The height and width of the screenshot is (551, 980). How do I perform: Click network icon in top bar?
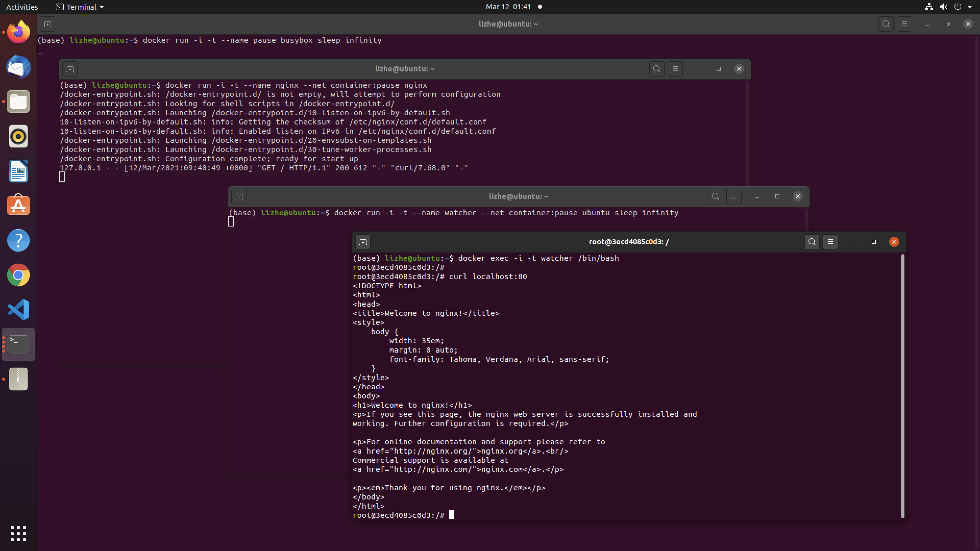(x=929, y=6)
